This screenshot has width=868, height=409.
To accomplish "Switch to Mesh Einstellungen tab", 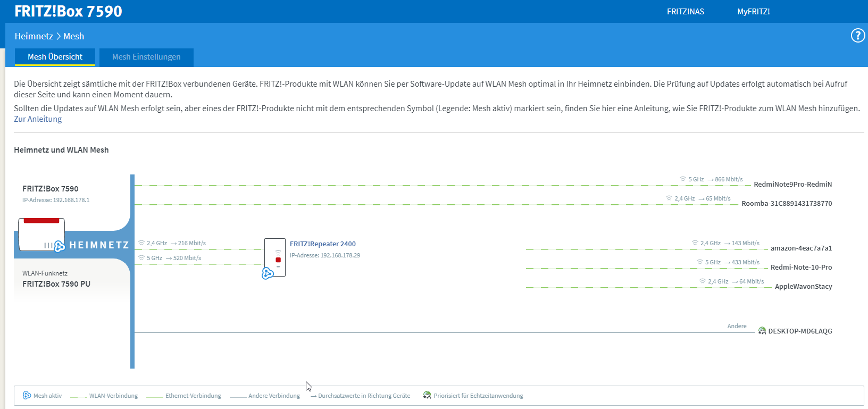I will pos(146,57).
